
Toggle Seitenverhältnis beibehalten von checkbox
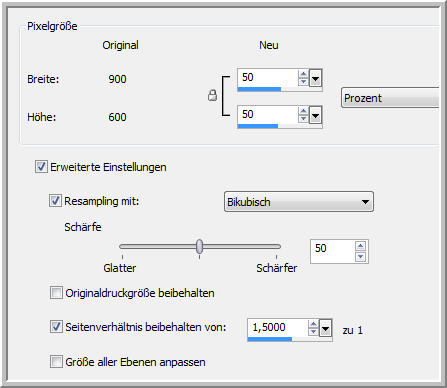pyautogui.click(x=56, y=327)
